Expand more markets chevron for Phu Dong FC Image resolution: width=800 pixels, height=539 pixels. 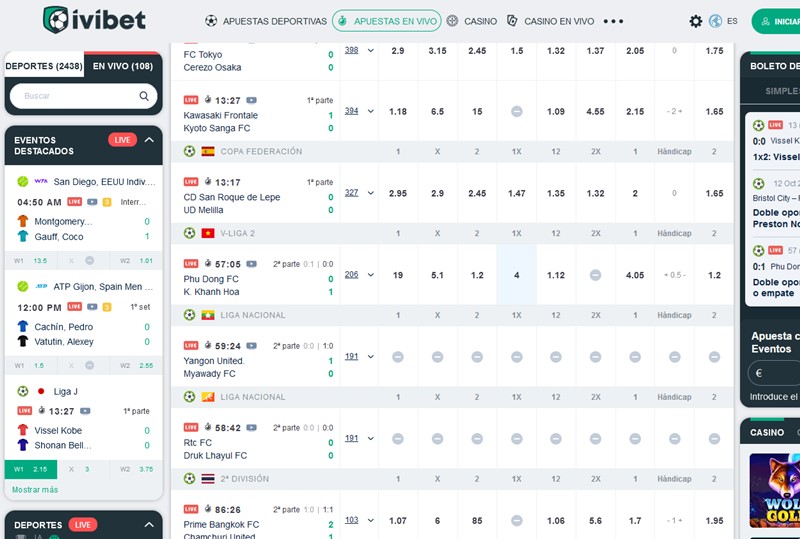tap(371, 275)
